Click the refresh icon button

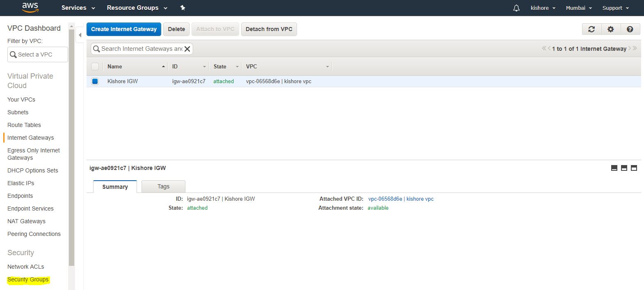pyautogui.click(x=591, y=29)
